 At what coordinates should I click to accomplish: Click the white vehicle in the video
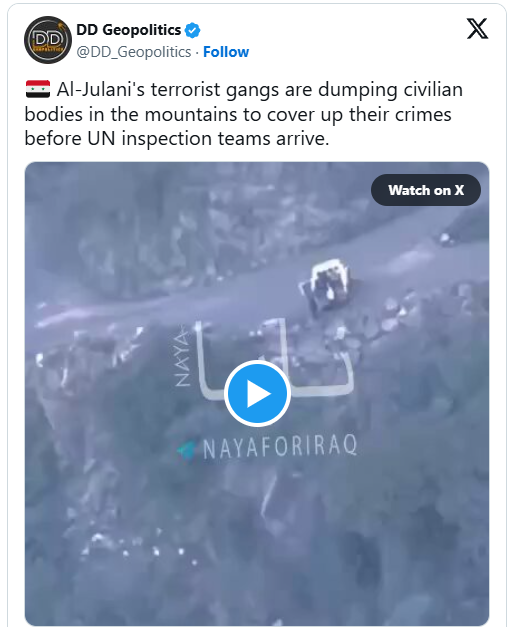pyautogui.click(x=326, y=285)
